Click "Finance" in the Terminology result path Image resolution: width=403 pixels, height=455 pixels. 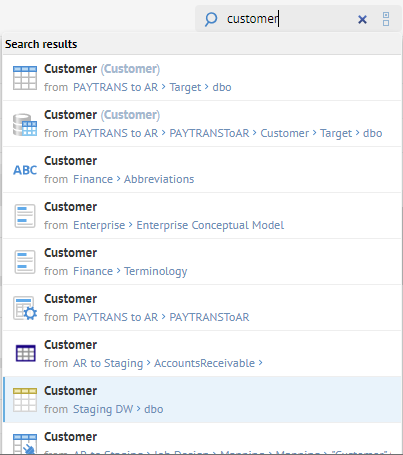[93, 271]
